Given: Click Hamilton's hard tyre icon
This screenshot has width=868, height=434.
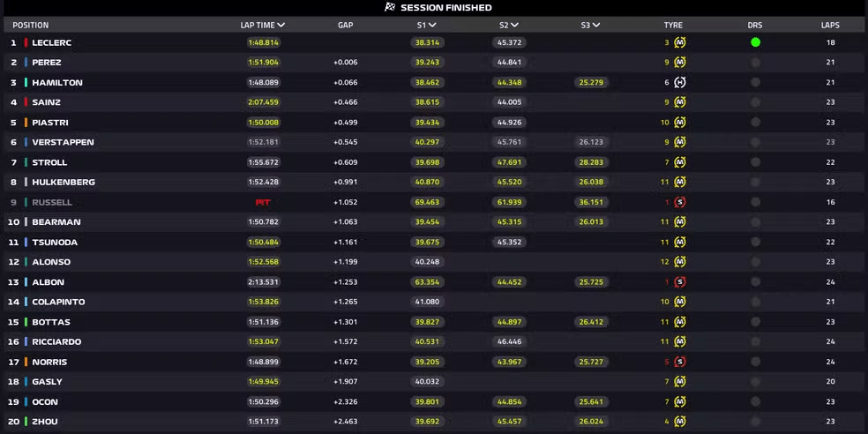Looking at the screenshot, I should [680, 83].
